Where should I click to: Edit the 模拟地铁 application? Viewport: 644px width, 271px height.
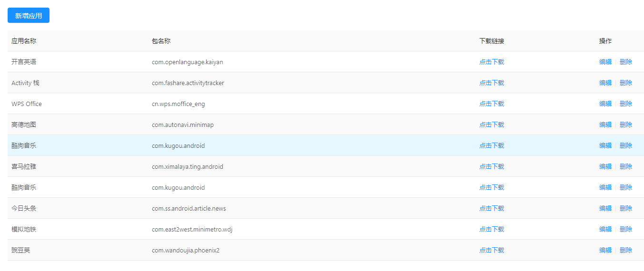pos(605,229)
